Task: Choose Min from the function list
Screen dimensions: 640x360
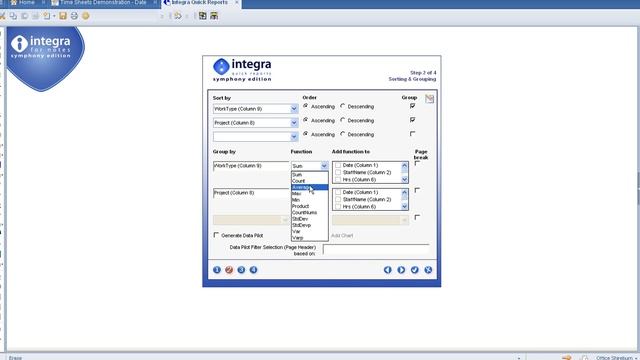Action: tap(309, 200)
